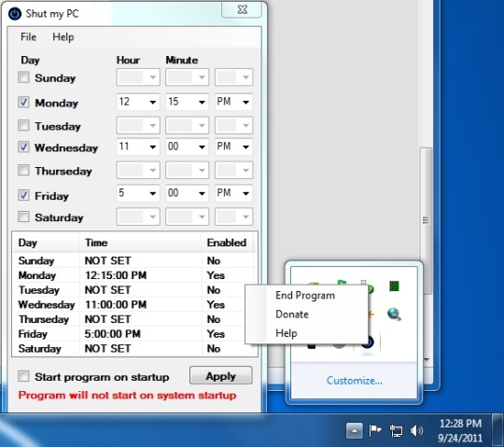
Task: Open Friday hour dropdown showing 5
Action: pos(138,193)
